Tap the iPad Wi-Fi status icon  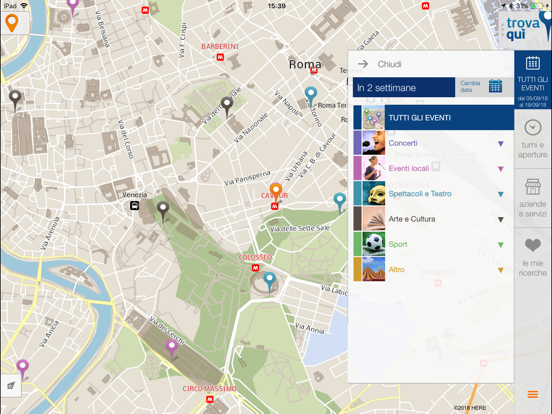coord(24,6)
